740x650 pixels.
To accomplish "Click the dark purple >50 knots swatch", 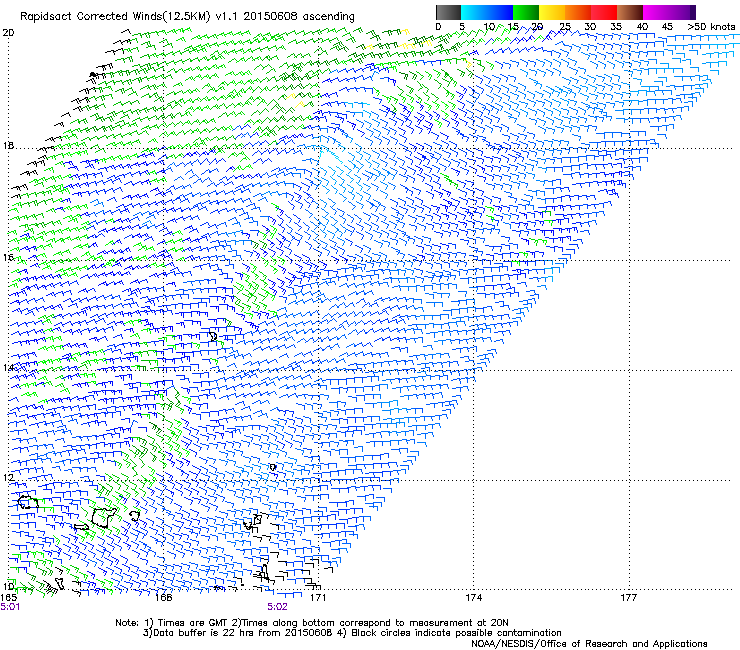I will [693, 12].
